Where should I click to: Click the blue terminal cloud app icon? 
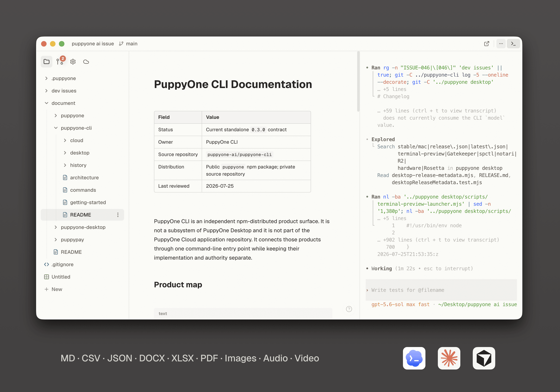coord(414,358)
